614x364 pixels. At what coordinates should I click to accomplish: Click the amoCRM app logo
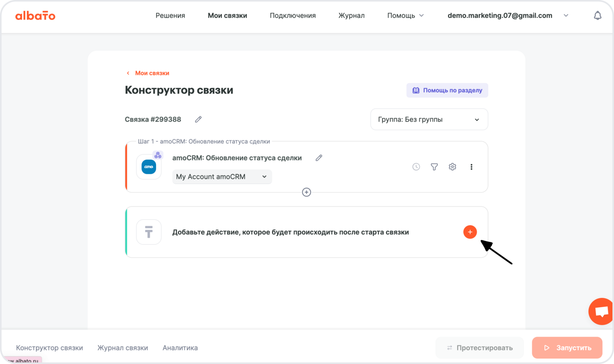click(149, 167)
